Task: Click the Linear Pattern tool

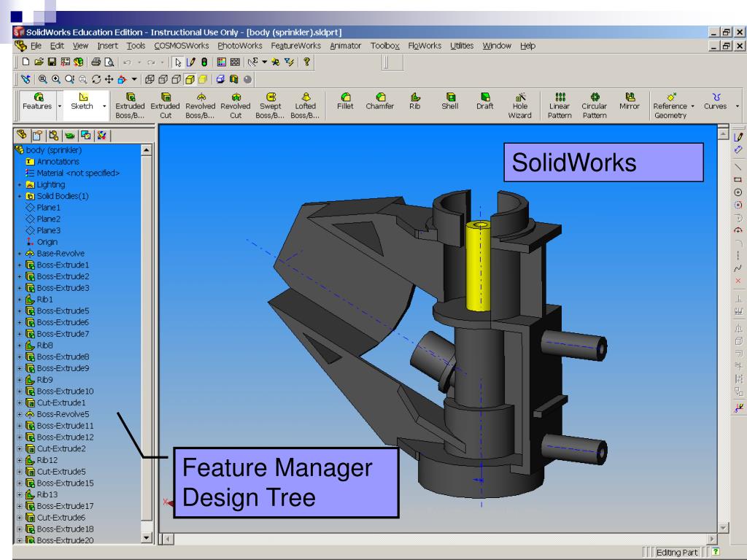Action: pyautogui.click(x=560, y=106)
